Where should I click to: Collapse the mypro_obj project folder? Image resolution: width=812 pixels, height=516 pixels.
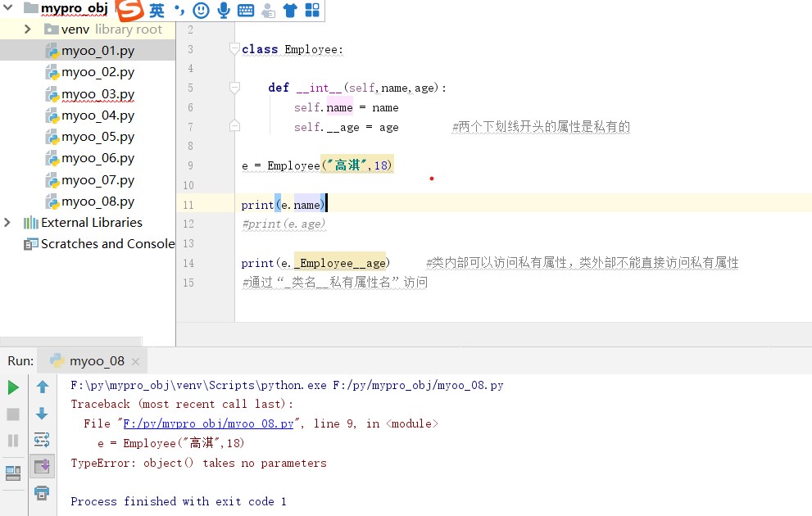point(7,7)
